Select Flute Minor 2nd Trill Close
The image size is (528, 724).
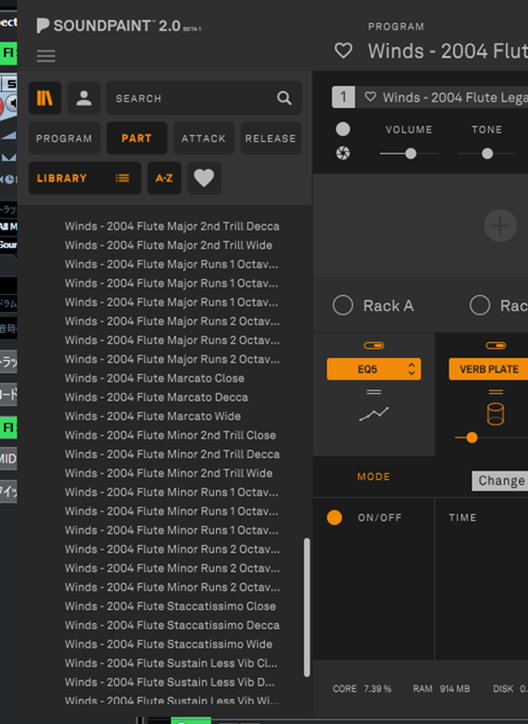170,435
